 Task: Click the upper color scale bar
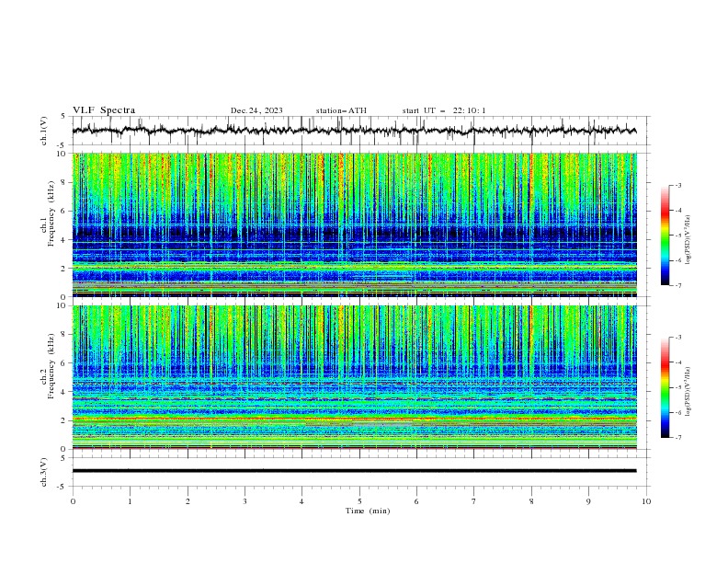[x=665, y=236]
